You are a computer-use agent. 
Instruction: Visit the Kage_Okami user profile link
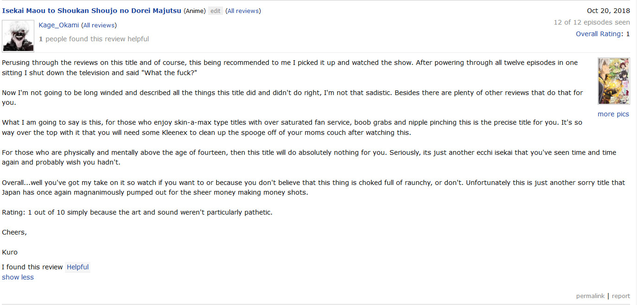point(59,25)
